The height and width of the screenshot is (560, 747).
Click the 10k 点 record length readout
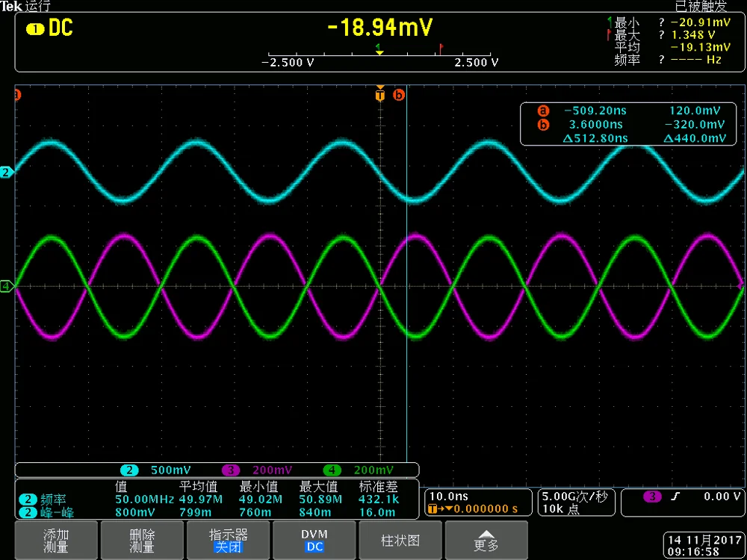pyautogui.click(x=561, y=508)
